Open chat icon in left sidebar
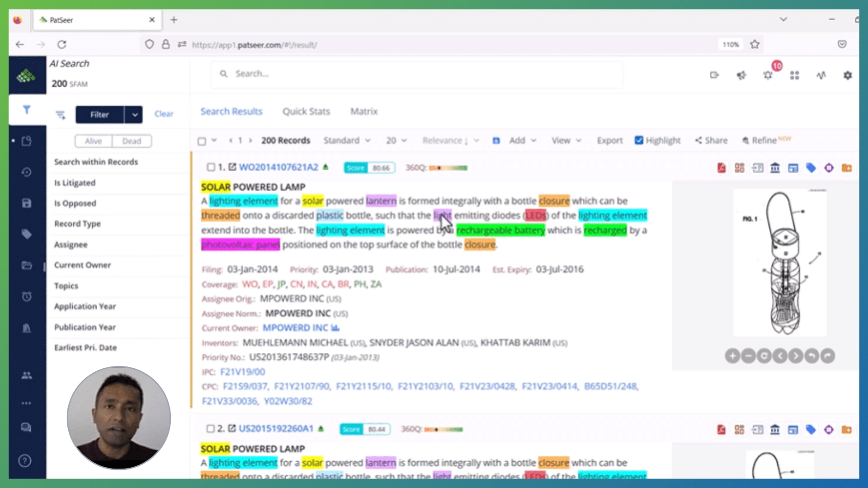Screen dimensions: 868x488 click(26, 427)
